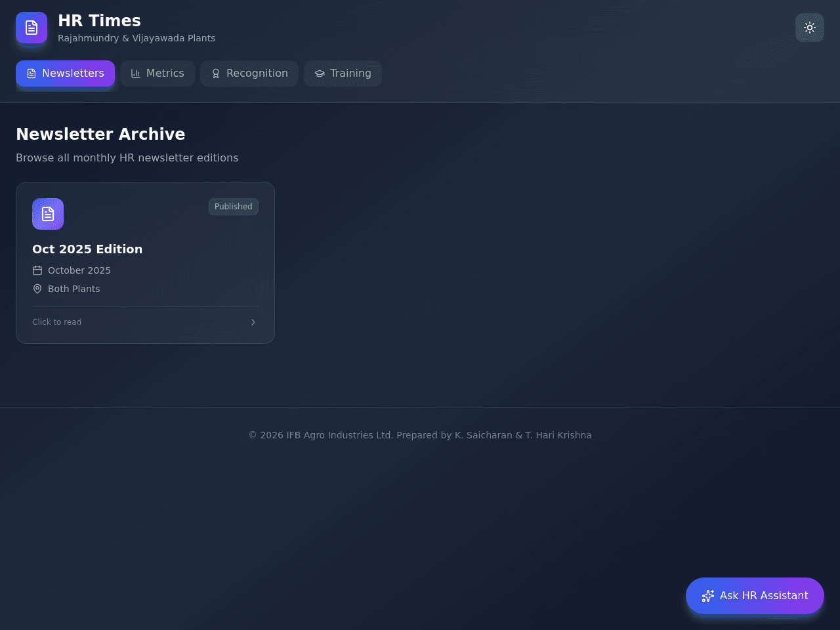Click the location pin beside Both Plants
Viewport: 840px width, 630px height.
37,289
